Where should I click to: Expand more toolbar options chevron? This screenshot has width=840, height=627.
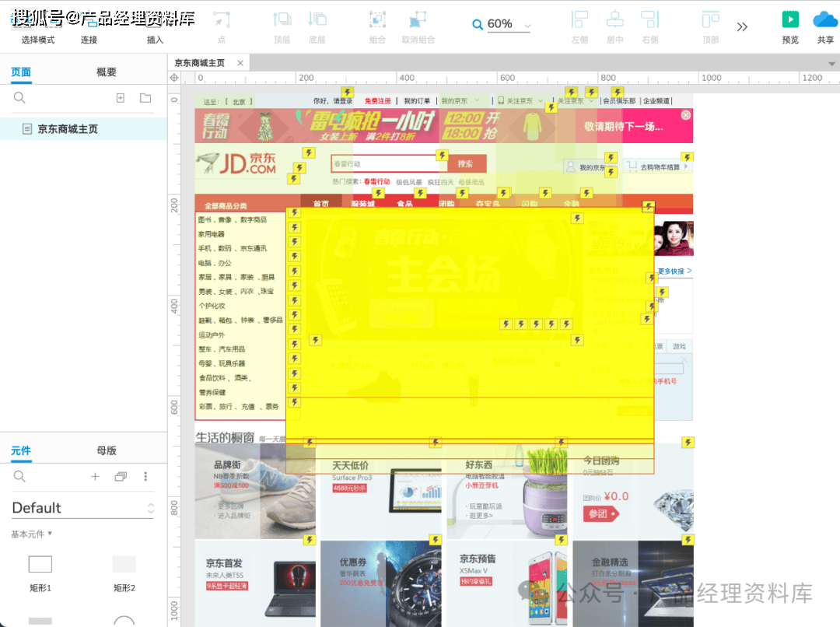point(742,26)
